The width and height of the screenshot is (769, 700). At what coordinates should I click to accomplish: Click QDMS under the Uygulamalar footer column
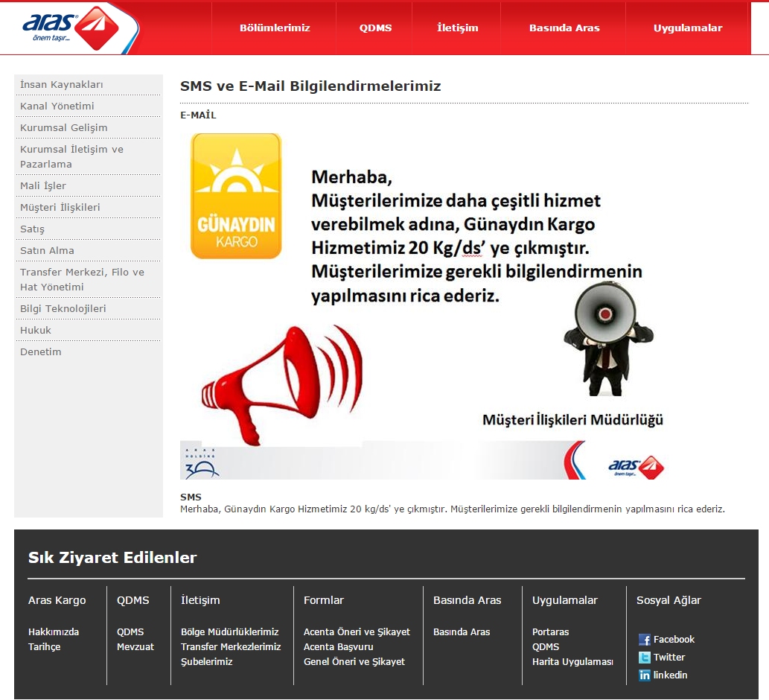[x=546, y=646]
